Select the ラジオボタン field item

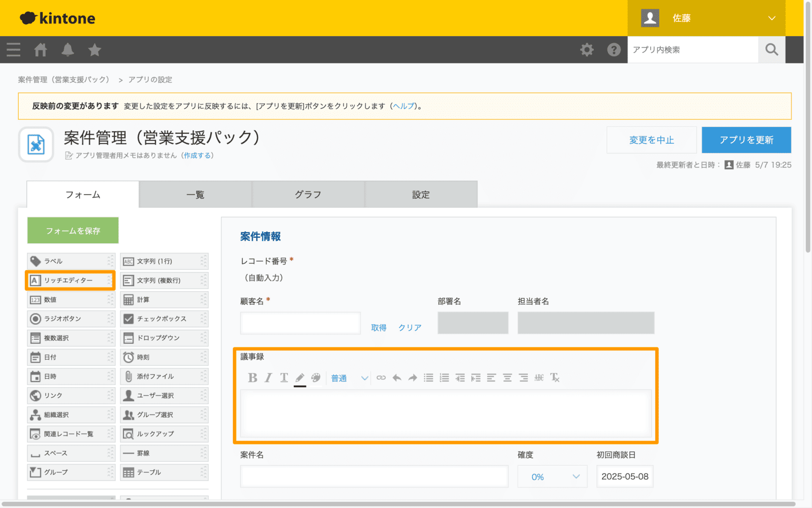coord(71,319)
